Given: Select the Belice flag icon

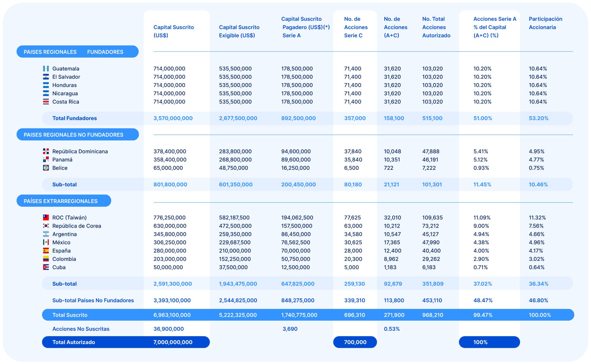Looking at the screenshot, I should 46,168.
